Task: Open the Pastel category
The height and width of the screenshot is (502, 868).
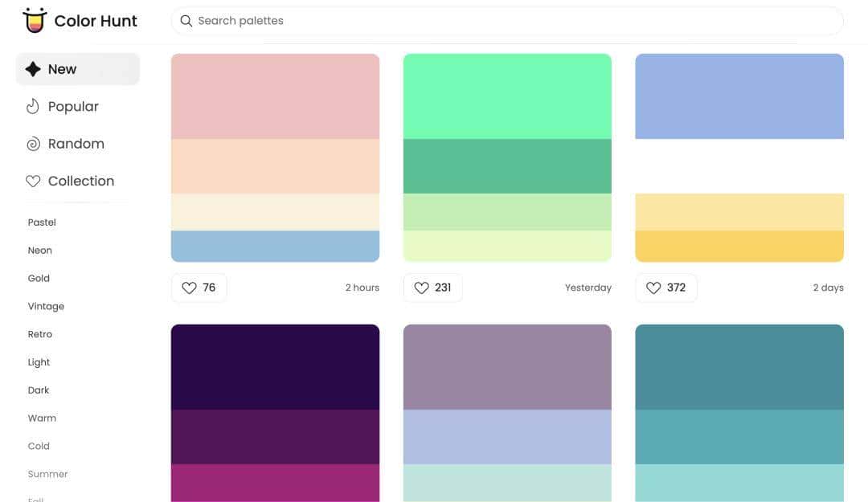Action: (x=42, y=222)
